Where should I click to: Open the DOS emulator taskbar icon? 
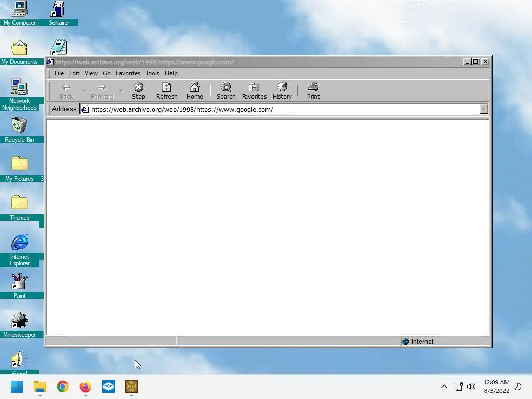[131, 387]
